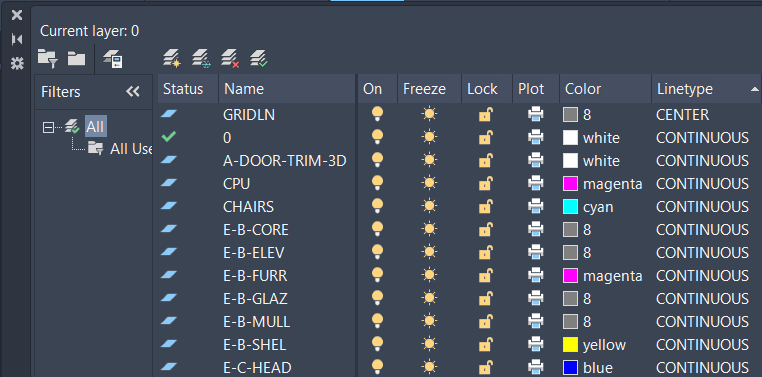Screen dimensions: 762x377
Task: Select the CHAIRS layer name
Action: click(x=248, y=207)
